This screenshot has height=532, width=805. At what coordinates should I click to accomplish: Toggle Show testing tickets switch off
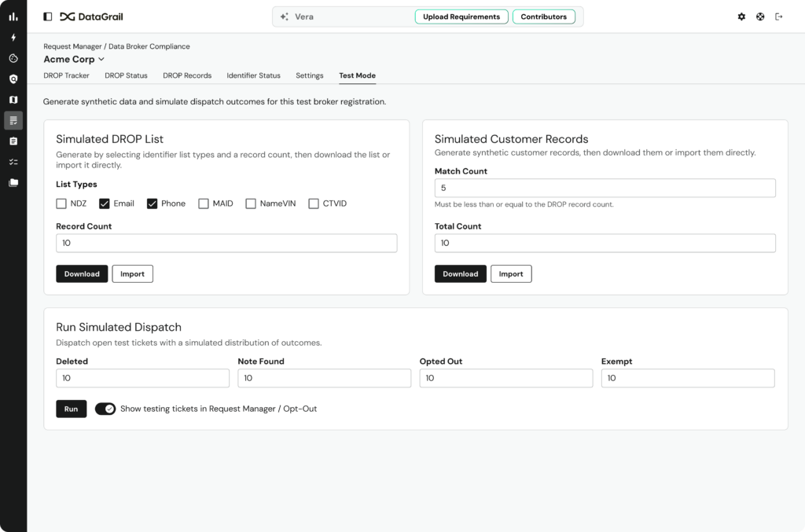click(x=105, y=409)
